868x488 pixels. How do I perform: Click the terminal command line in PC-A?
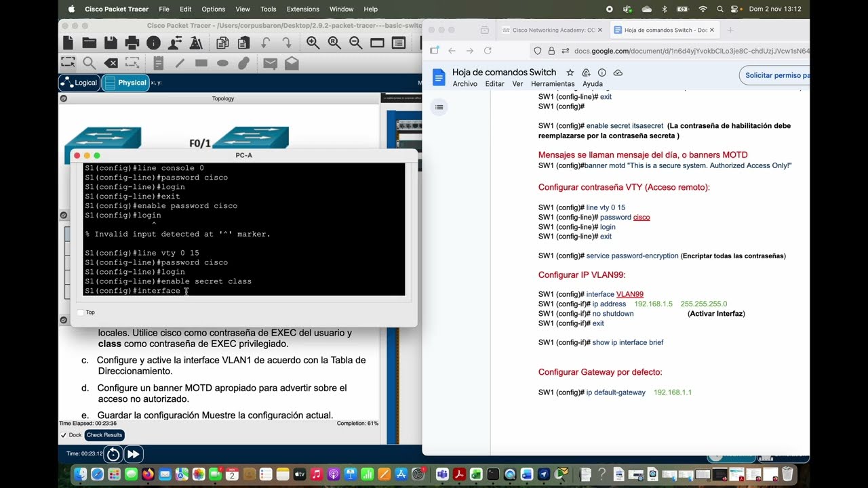243,291
